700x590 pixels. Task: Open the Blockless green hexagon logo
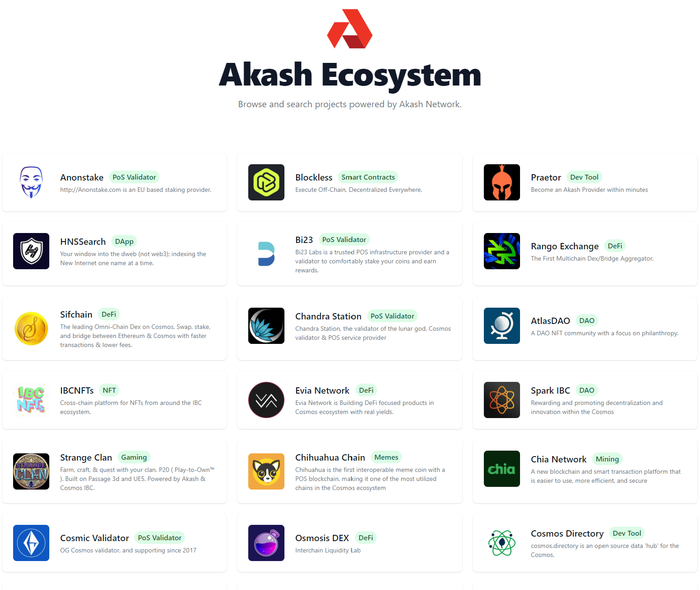266,182
